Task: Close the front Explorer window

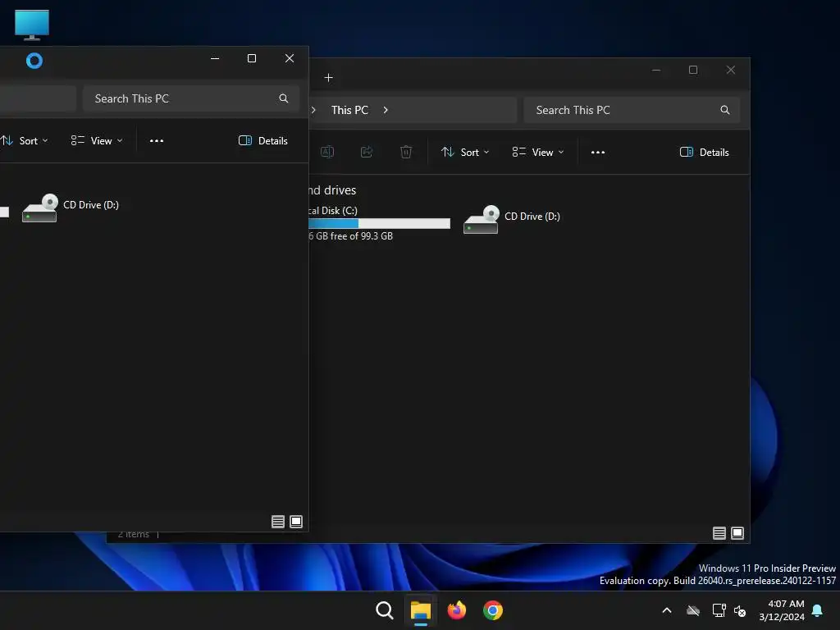Action: tap(290, 58)
